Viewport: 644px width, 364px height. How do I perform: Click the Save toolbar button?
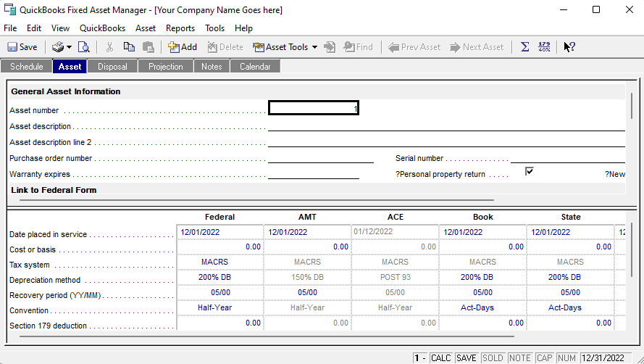tap(22, 47)
